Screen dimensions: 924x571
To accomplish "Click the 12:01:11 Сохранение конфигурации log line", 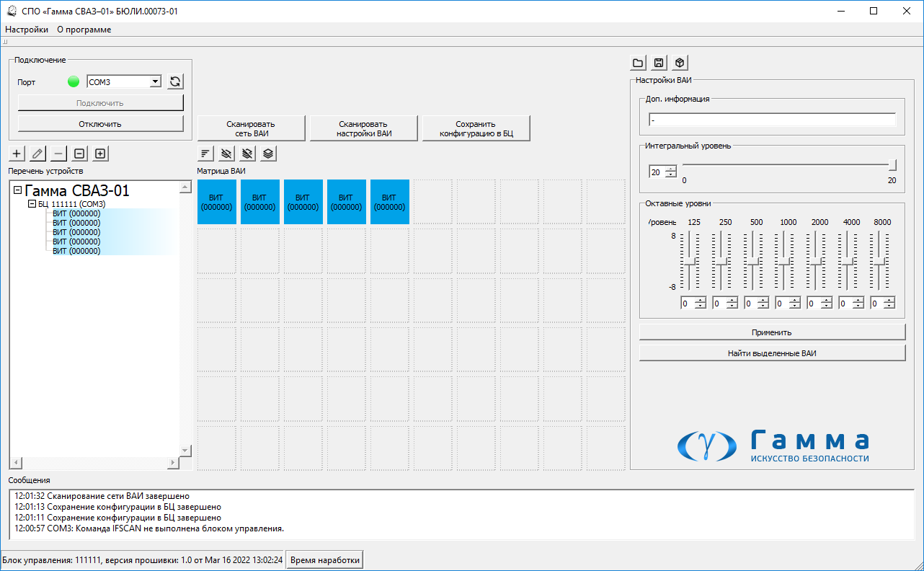I will click(x=117, y=518).
